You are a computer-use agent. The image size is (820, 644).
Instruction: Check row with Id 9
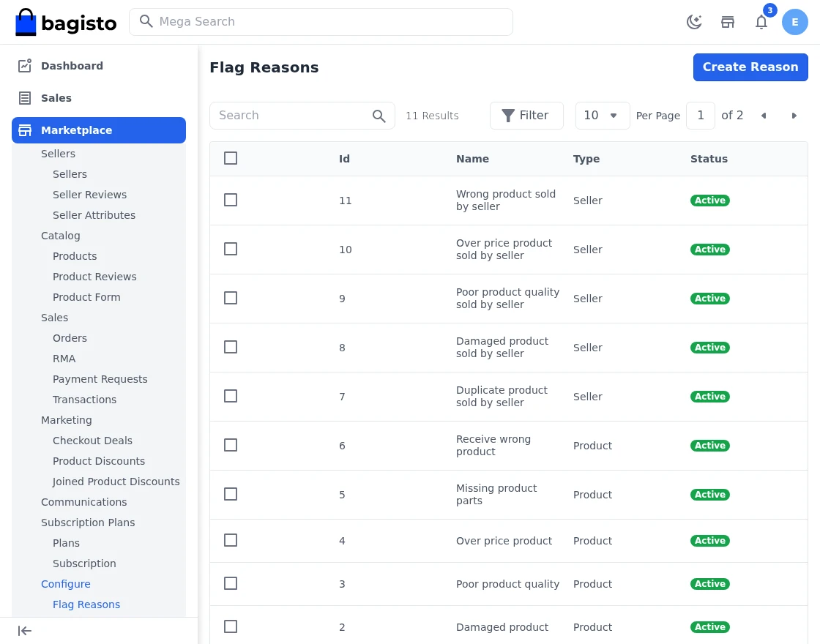click(x=231, y=299)
